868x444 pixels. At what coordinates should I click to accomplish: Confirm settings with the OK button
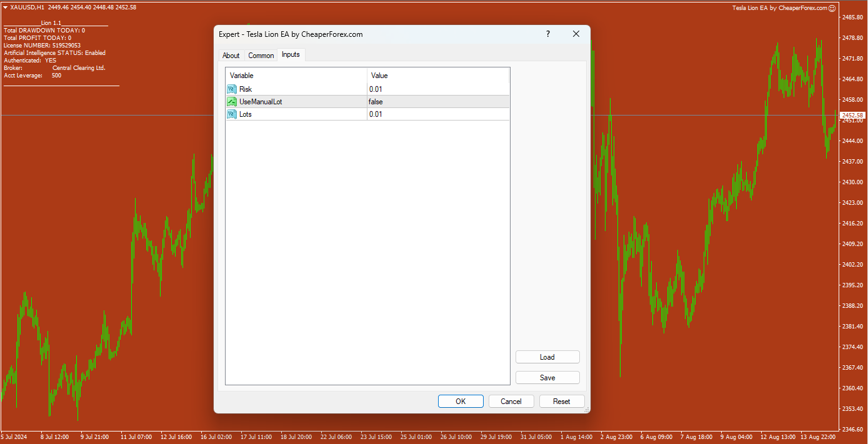tap(461, 402)
